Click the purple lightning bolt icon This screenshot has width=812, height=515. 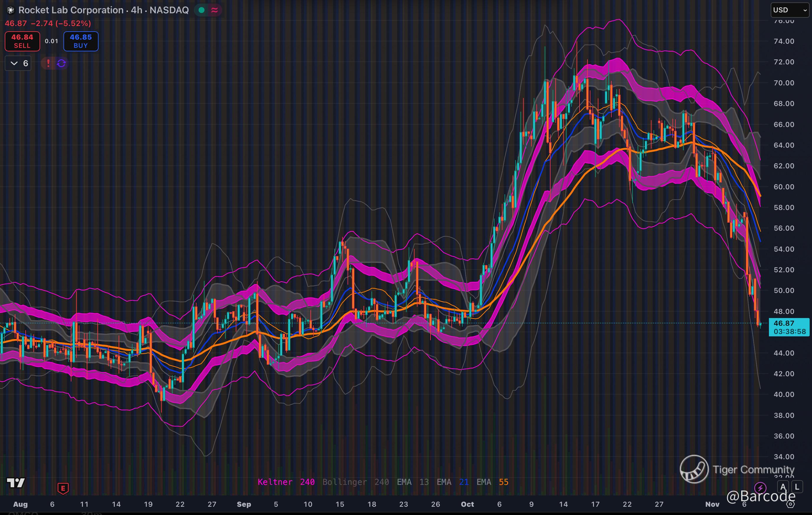(760, 487)
